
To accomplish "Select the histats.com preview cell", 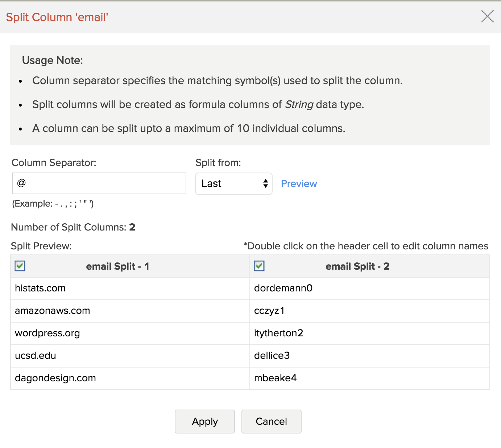I will coord(40,289).
